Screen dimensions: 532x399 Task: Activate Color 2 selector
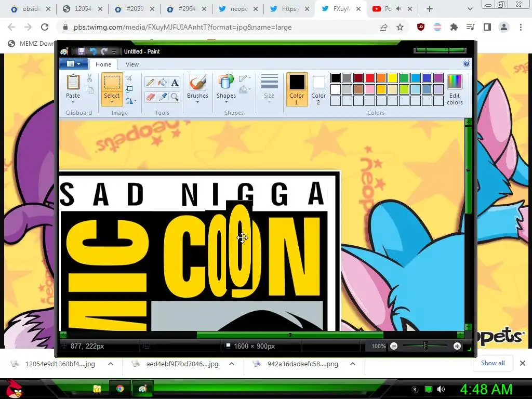point(318,90)
